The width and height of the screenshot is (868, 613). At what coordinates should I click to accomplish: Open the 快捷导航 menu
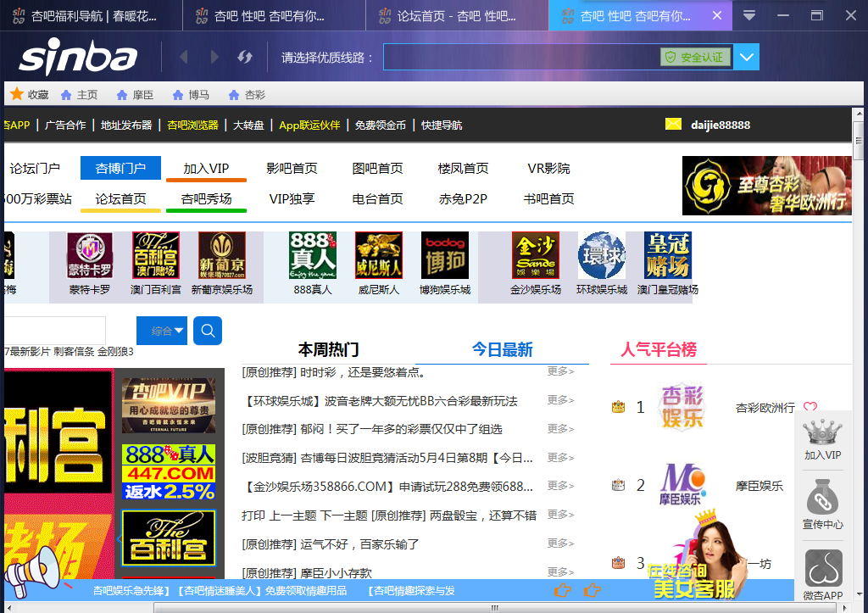tap(441, 125)
